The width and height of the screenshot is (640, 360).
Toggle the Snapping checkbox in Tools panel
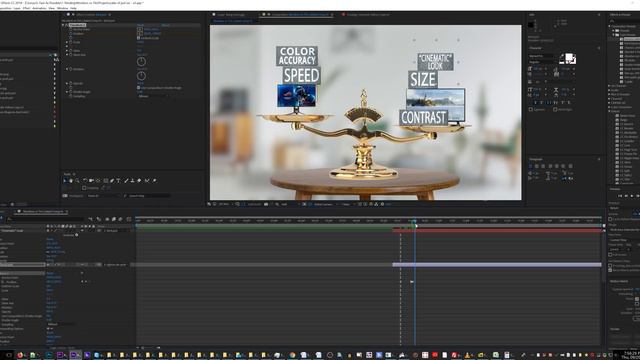84,188
